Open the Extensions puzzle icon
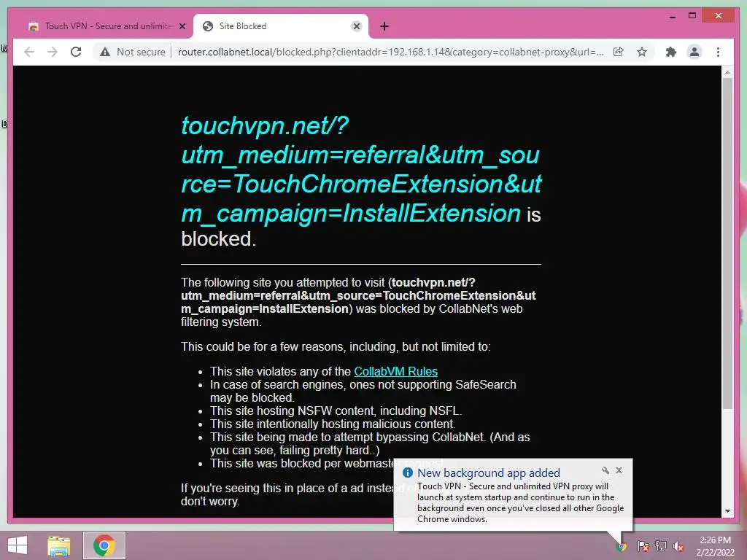Image resolution: width=747 pixels, height=560 pixels. point(671,52)
